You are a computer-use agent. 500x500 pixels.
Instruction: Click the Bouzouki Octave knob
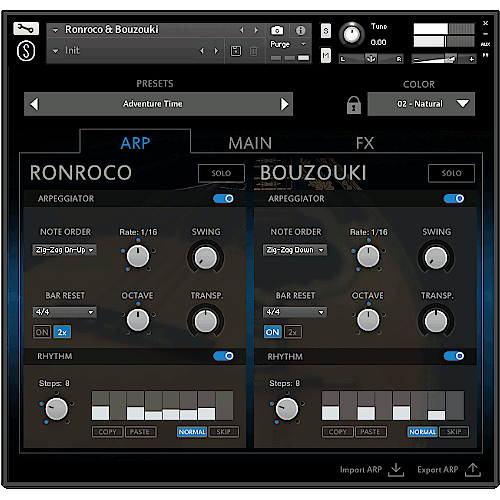(x=368, y=320)
